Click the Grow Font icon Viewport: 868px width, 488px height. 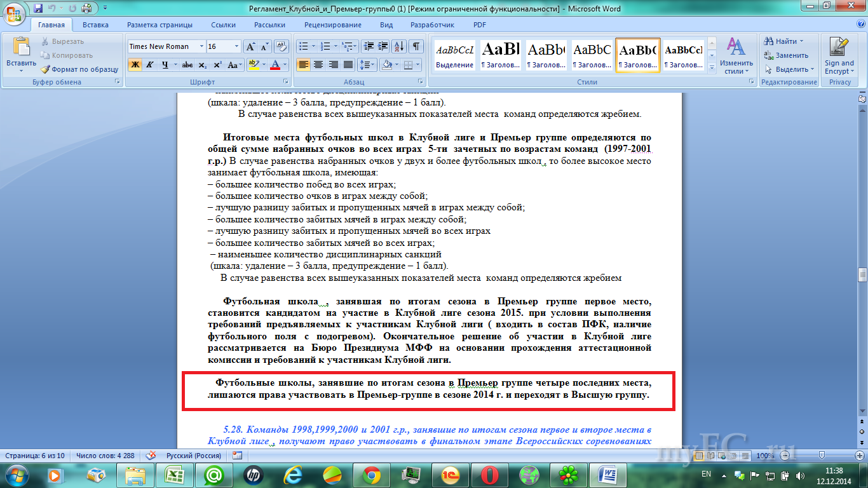250,46
